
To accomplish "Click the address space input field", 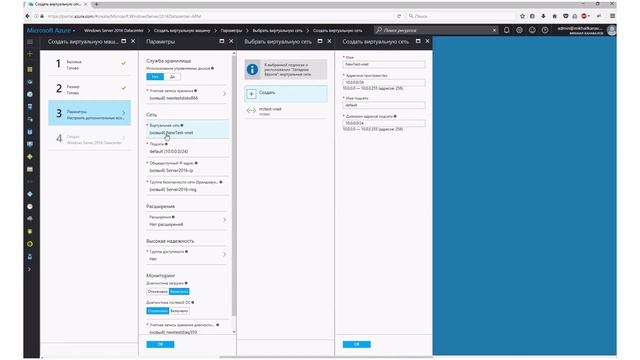I will [x=384, y=82].
